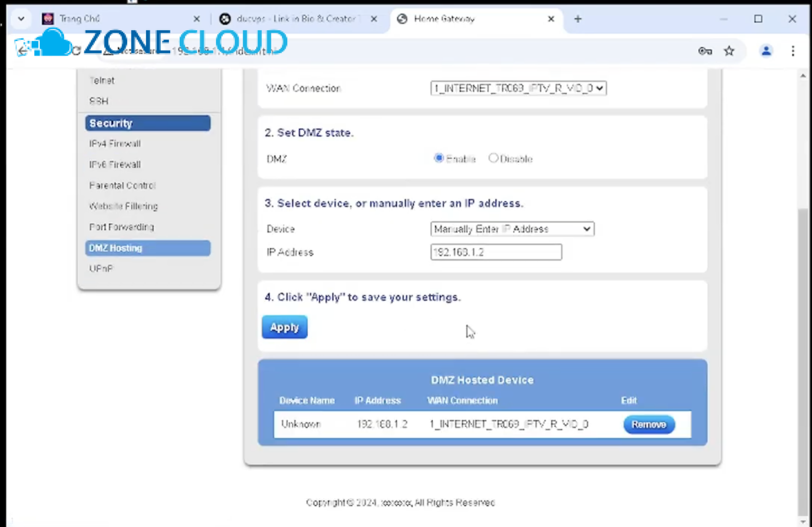The image size is (812, 527).
Task: Click the 192.168.1.2 table cell
Action: click(382, 424)
